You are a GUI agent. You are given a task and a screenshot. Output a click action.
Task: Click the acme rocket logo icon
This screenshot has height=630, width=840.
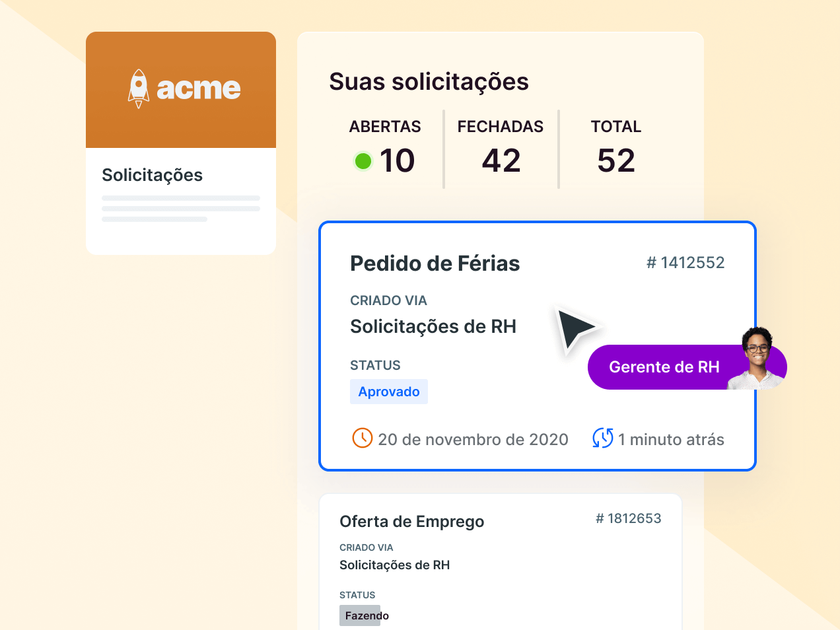pos(139,88)
